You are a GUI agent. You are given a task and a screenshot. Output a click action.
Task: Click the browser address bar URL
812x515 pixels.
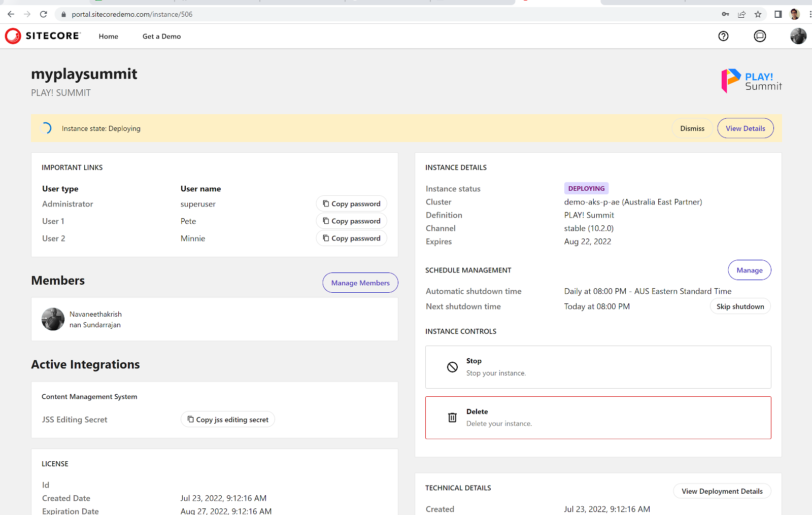click(132, 14)
